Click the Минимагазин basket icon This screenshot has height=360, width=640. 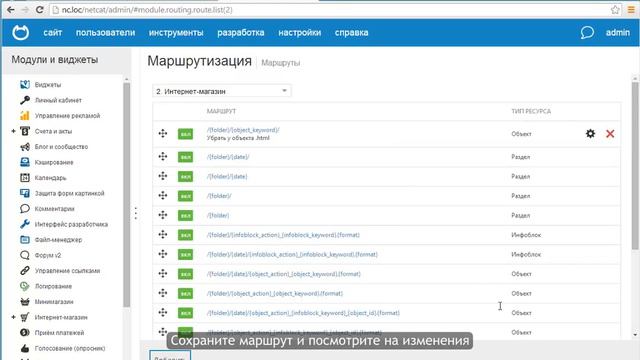[24, 302]
